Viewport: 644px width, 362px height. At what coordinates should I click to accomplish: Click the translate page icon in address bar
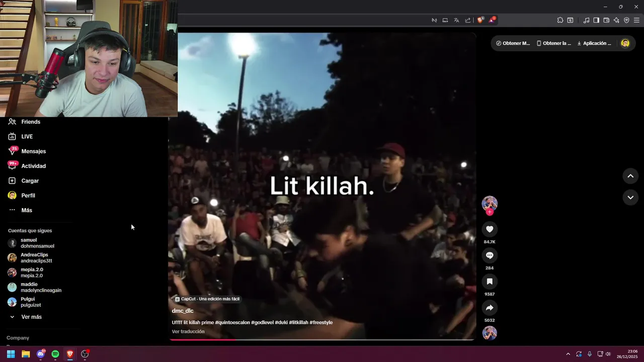456,20
